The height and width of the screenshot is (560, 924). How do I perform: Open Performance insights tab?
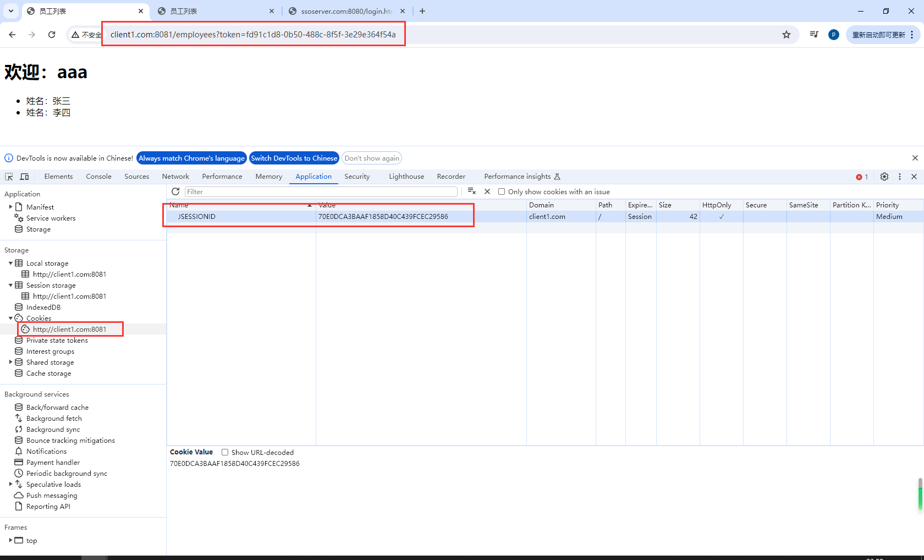522,177
